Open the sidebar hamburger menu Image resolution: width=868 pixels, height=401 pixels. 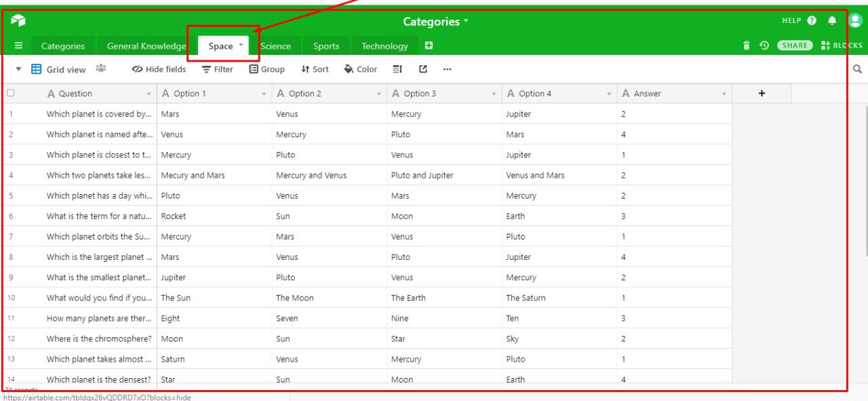pyautogui.click(x=18, y=45)
